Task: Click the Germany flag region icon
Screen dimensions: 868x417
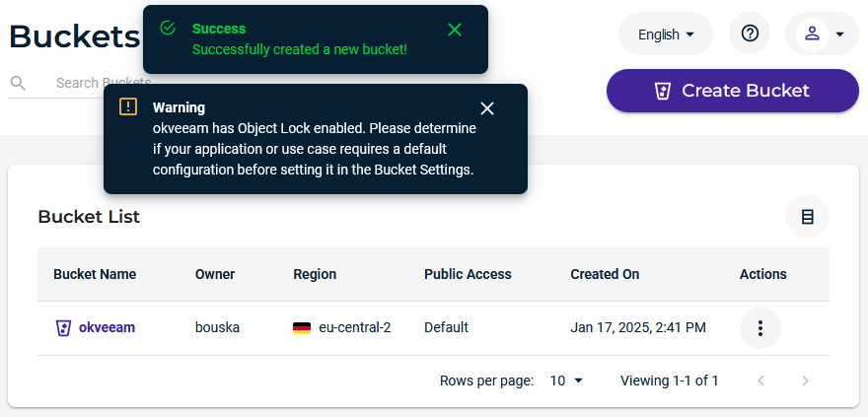Action: pyautogui.click(x=302, y=327)
